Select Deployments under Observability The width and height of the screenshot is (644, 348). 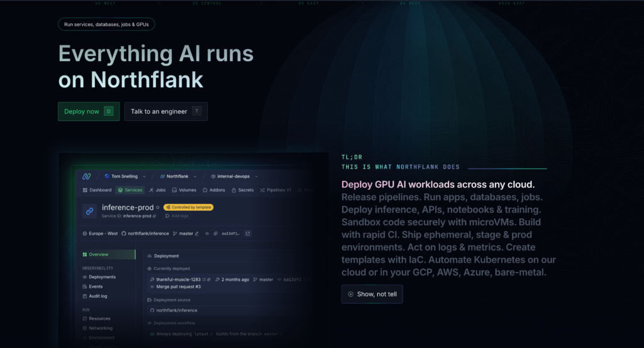click(x=102, y=277)
